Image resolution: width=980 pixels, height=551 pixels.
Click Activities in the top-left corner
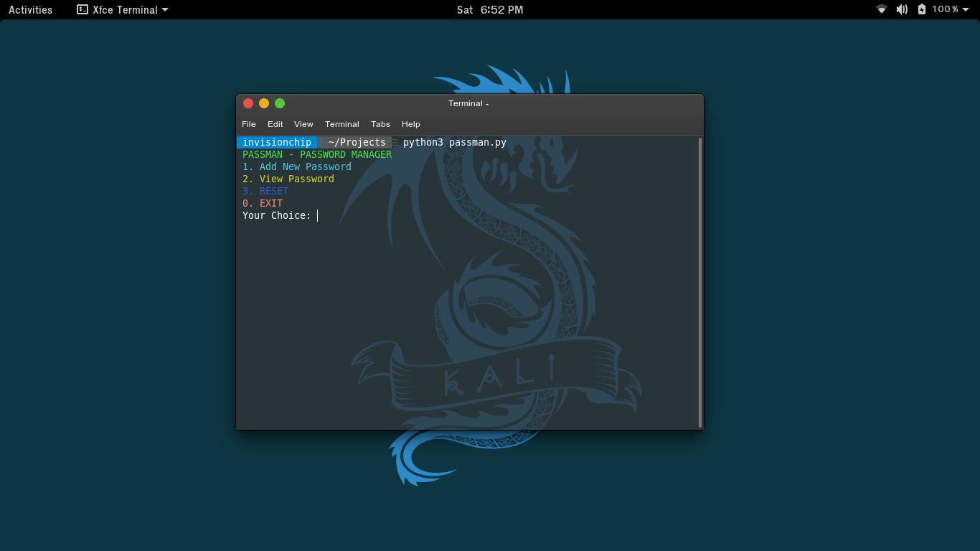[x=30, y=9]
